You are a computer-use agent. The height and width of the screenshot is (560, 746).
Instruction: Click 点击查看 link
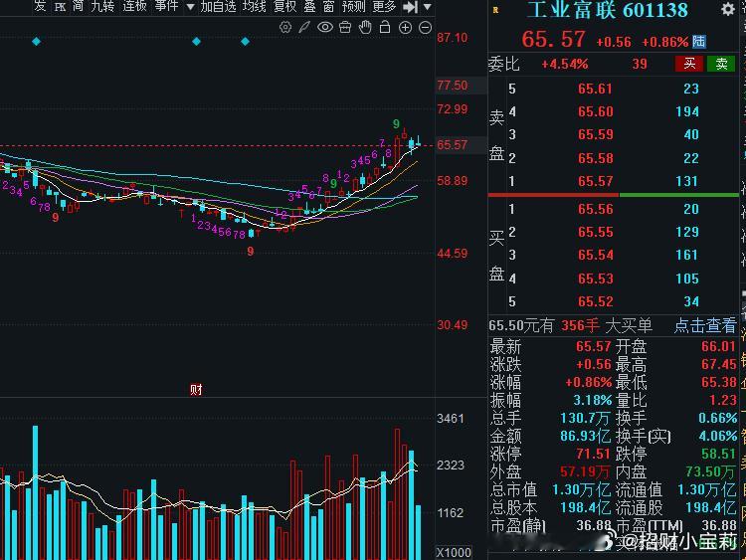click(x=705, y=325)
